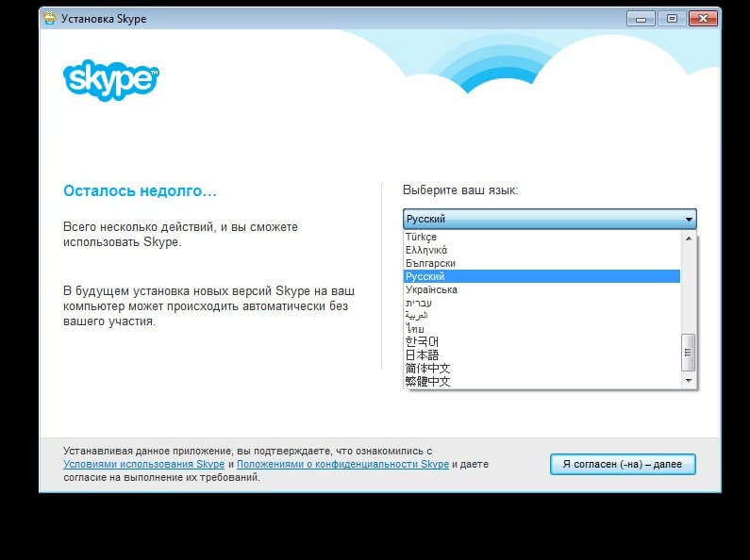Select Traditional Chinese 繁體中文
This screenshot has width=750, height=560.
click(x=427, y=382)
